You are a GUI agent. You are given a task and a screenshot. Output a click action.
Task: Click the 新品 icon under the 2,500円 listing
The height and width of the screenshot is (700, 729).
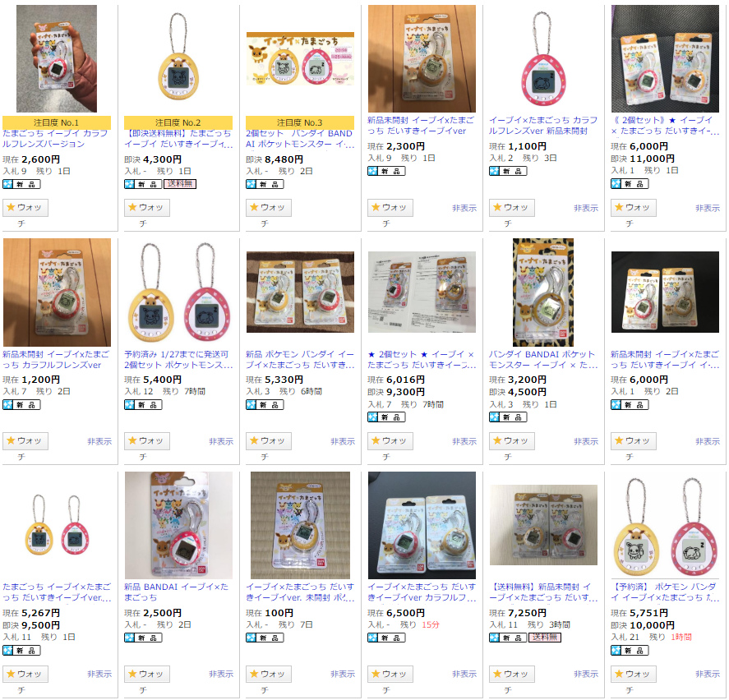pos(143,638)
